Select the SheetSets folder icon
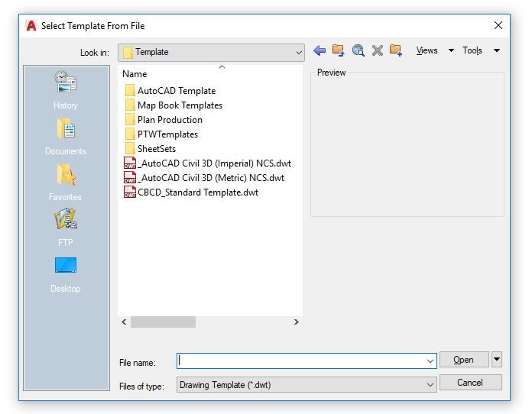The width and height of the screenshot is (532, 414). [x=130, y=149]
